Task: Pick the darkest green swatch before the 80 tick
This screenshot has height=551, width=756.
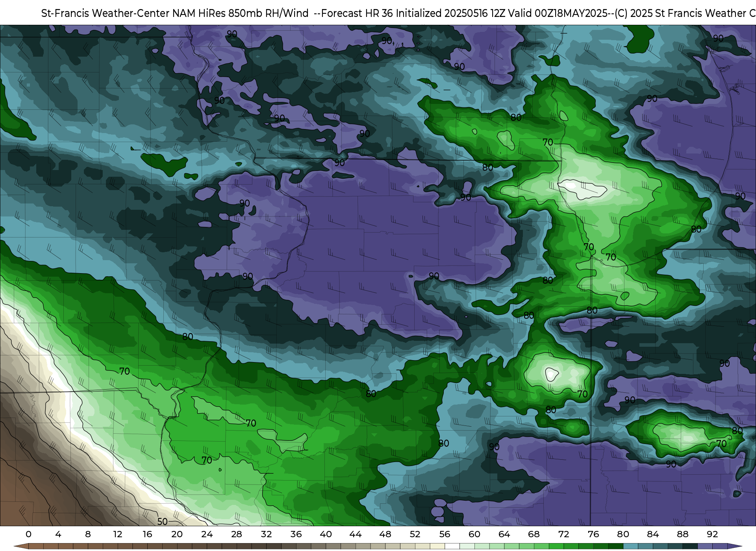Action: (x=615, y=546)
